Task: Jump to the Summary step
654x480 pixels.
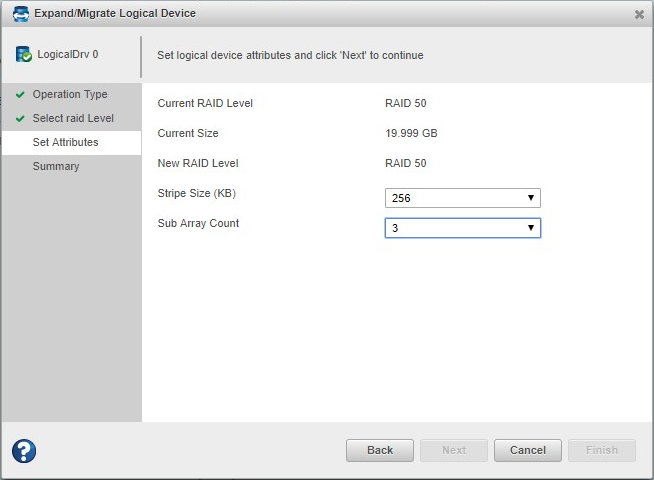Action: 56,167
